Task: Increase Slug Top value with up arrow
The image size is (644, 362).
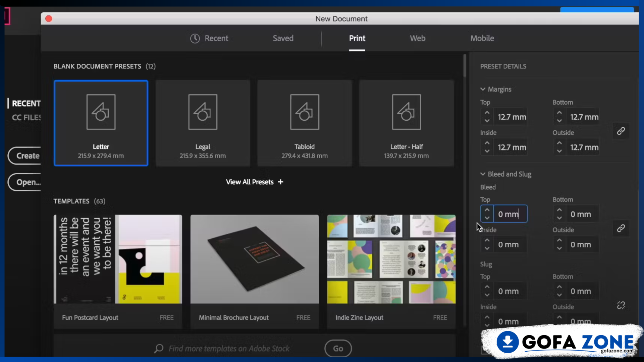Action: point(487,287)
